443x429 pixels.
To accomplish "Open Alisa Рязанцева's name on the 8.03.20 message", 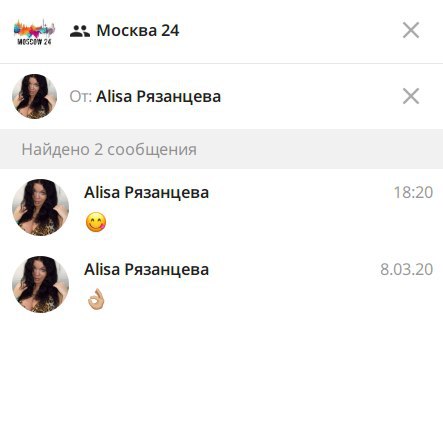I will 146,269.
